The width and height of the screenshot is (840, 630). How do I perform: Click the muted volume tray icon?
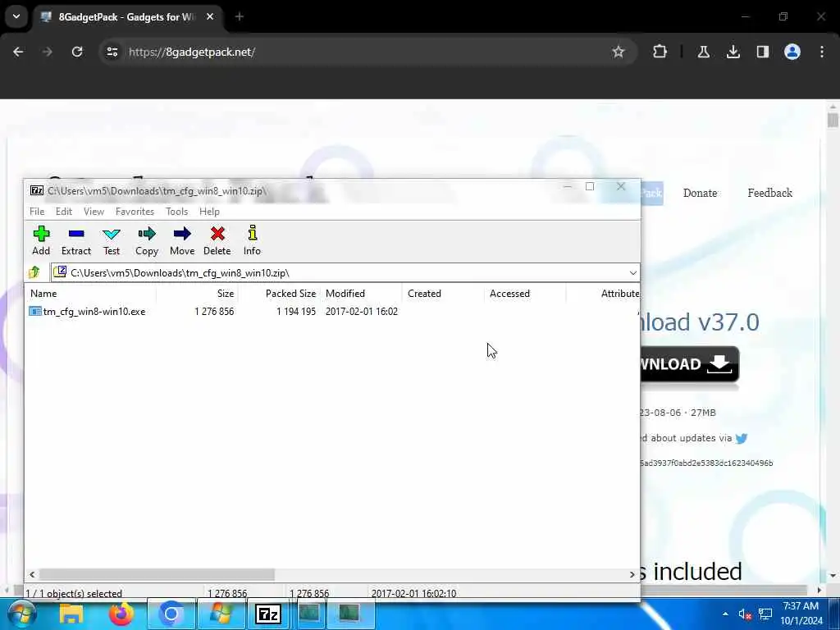pyautogui.click(x=745, y=614)
